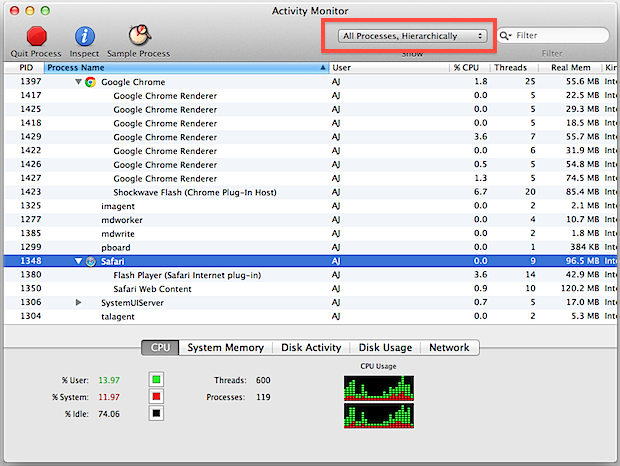Image resolution: width=620 pixels, height=466 pixels.
Task: Sort by the Real Mem column header
Action: point(570,68)
